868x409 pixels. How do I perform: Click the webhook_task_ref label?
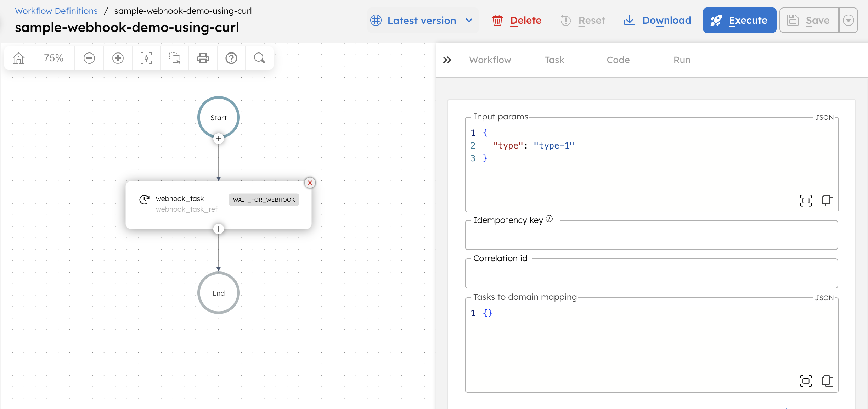pyautogui.click(x=187, y=209)
